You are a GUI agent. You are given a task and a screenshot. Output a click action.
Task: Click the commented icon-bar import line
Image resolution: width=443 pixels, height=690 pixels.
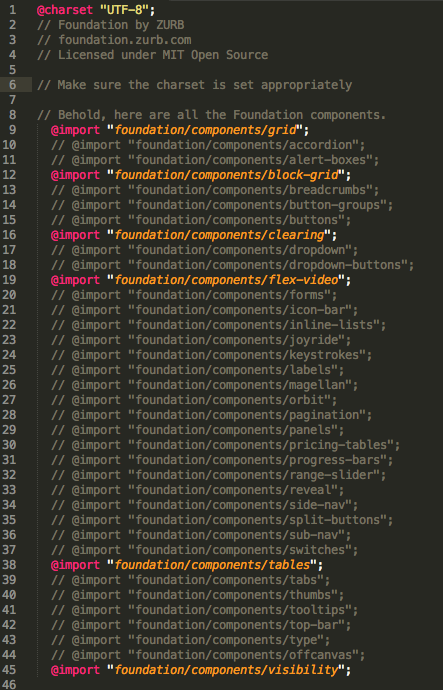click(x=204, y=310)
